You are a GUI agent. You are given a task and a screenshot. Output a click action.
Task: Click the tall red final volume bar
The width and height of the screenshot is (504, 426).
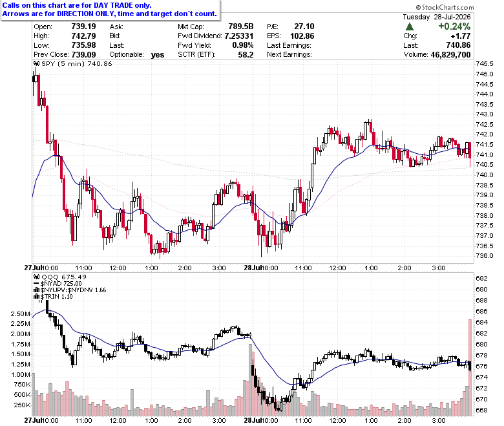coord(470,367)
